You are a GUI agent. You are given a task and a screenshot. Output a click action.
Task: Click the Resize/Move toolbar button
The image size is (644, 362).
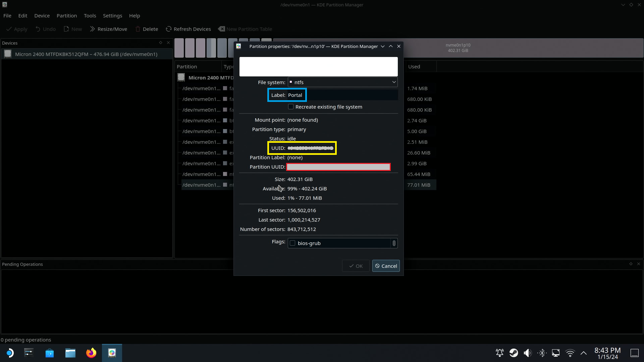(x=108, y=29)
